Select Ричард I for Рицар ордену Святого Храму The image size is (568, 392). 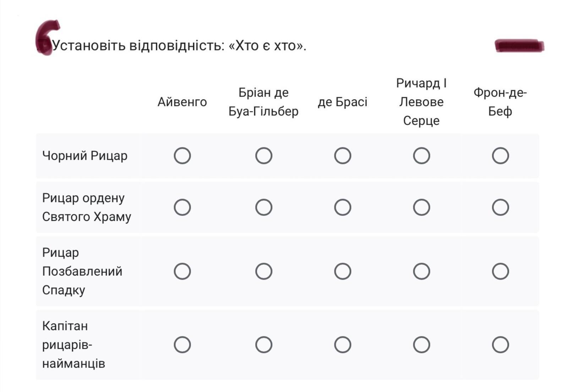click(x=421, y=207)
